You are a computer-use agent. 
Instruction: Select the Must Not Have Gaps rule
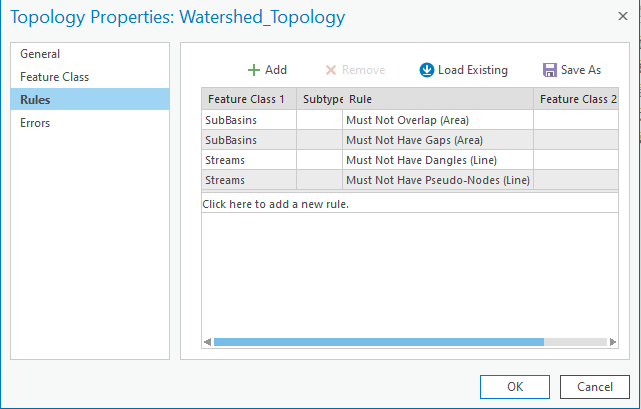400,140
